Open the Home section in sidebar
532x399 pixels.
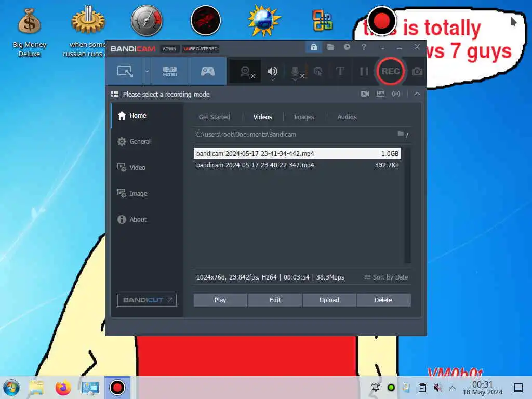(x=147, y=116)
